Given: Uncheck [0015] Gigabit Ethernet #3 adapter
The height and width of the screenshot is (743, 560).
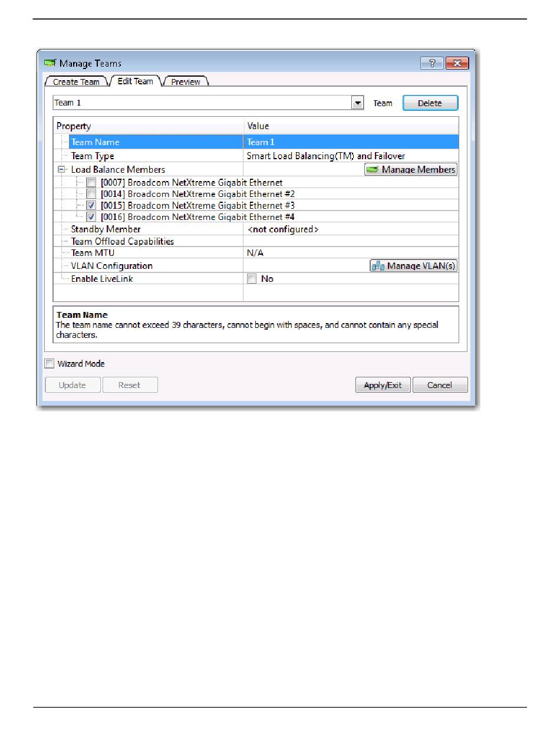Looking at the screenshot, I should 91,205.
